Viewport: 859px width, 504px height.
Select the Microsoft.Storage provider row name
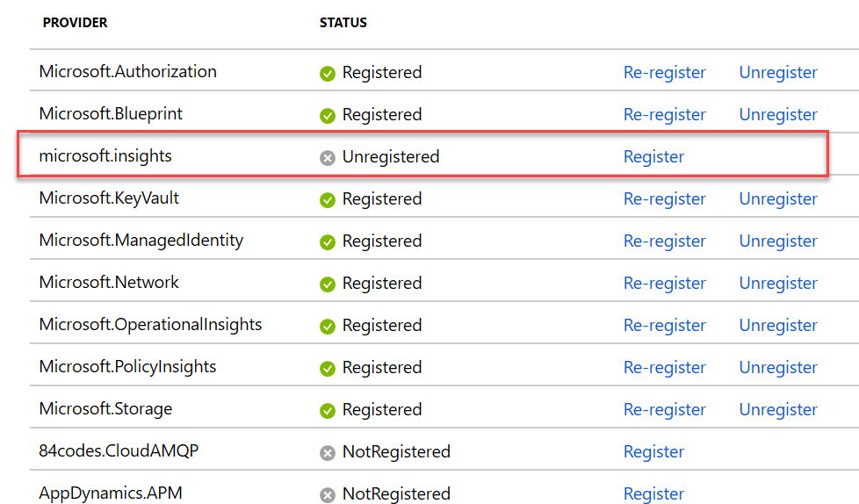tap(105, 408)
